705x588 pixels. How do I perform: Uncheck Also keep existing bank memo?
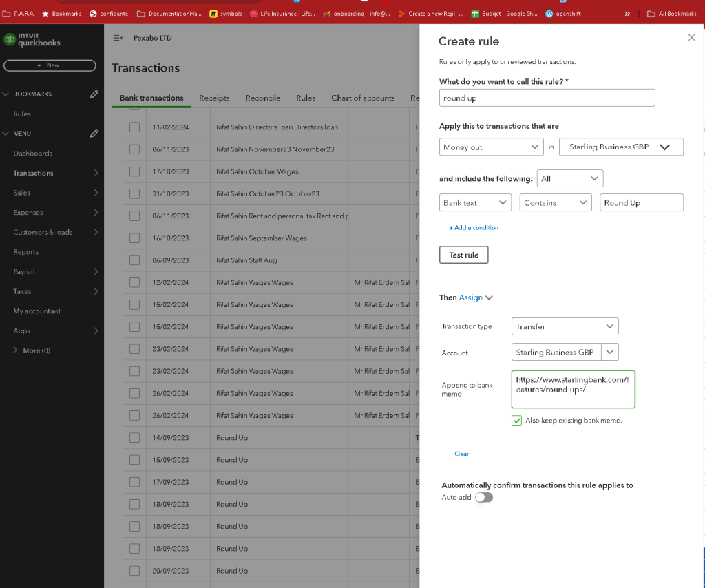pyautogui.click(x=516, y=421)
